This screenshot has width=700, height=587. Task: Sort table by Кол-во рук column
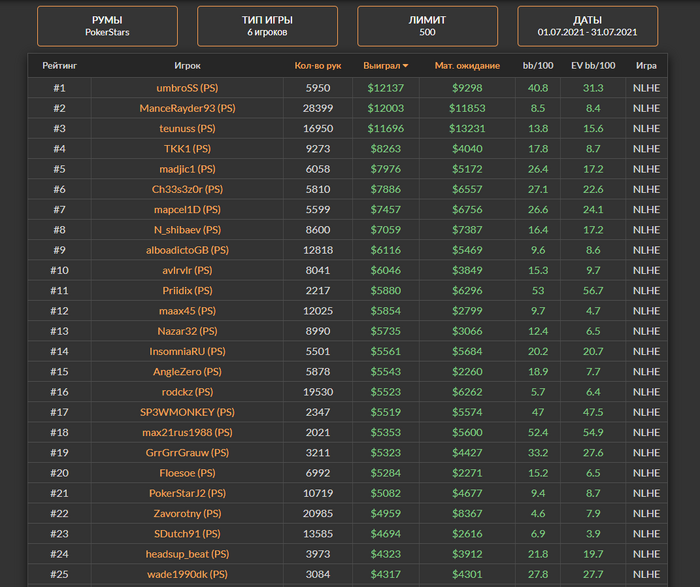coord(318,66)
